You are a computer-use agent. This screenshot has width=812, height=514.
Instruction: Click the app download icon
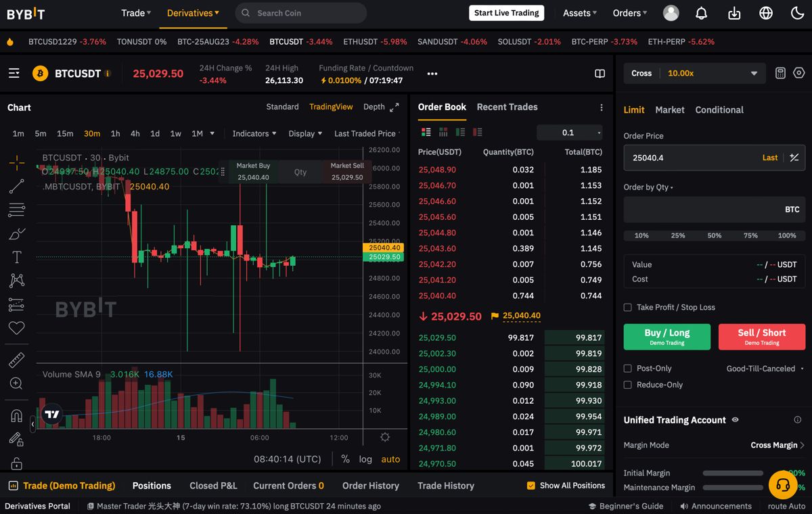click(734, 13)
